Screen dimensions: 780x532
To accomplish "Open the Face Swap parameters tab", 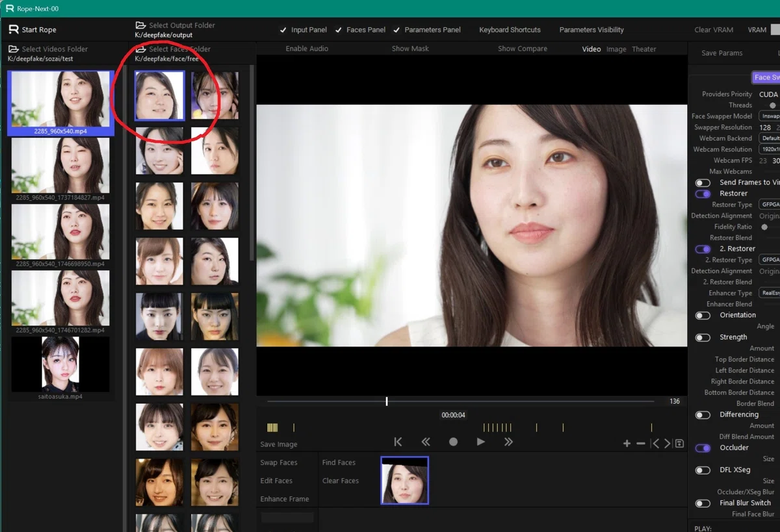I will pos(766,77).
